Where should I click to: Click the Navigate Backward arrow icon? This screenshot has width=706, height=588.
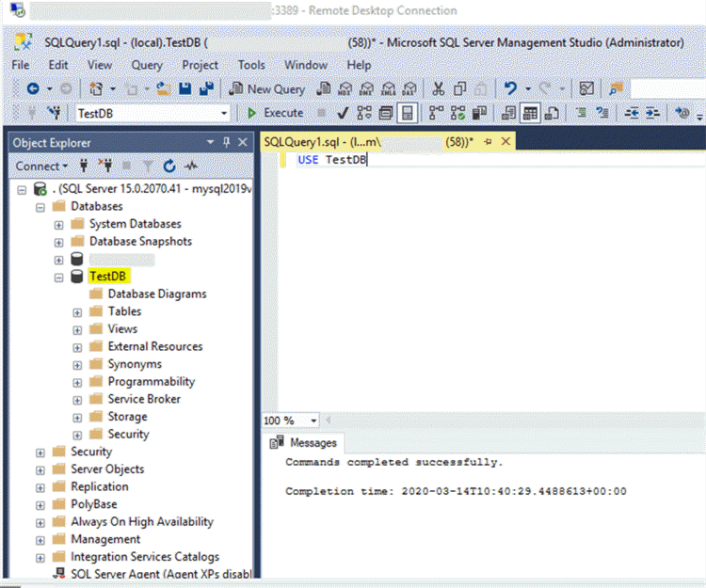[33, 88]
